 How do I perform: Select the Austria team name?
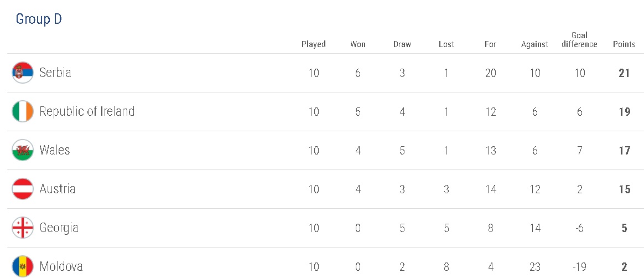(58, 189)
